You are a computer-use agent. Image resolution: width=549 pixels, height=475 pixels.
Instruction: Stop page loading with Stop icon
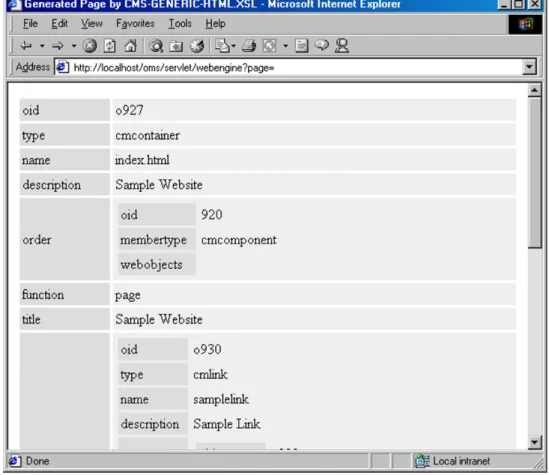(x=90, y=46)
